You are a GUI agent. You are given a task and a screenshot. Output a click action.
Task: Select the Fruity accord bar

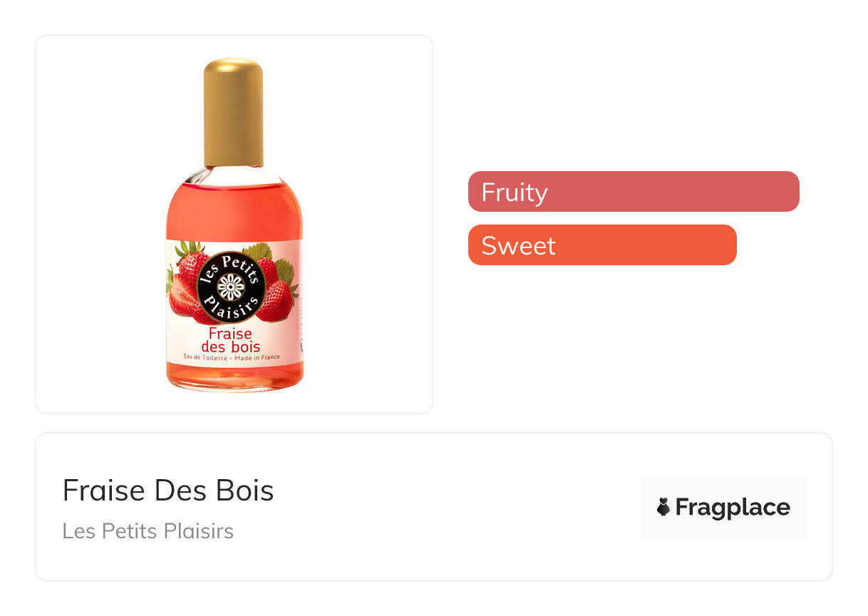(x=633, y=192)
